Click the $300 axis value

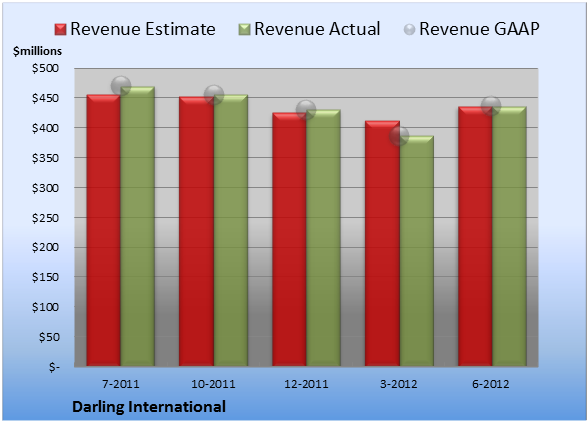[45, 188]
